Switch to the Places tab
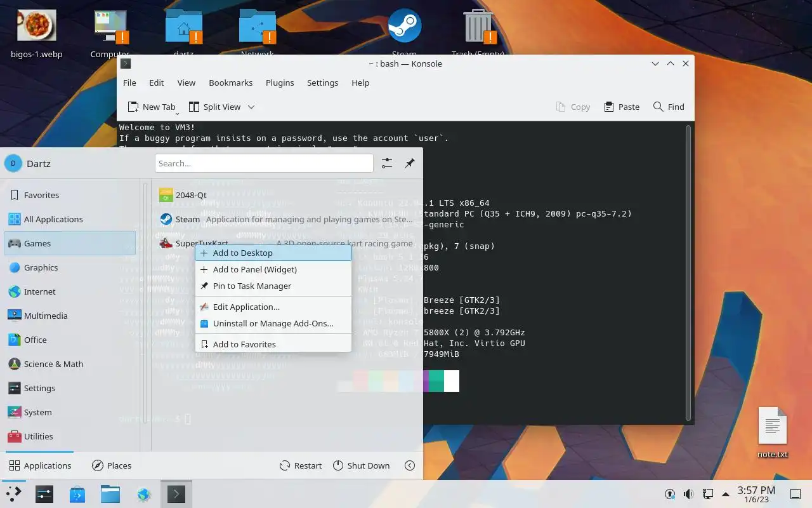The image size is (812, 508). coord(112,465)
